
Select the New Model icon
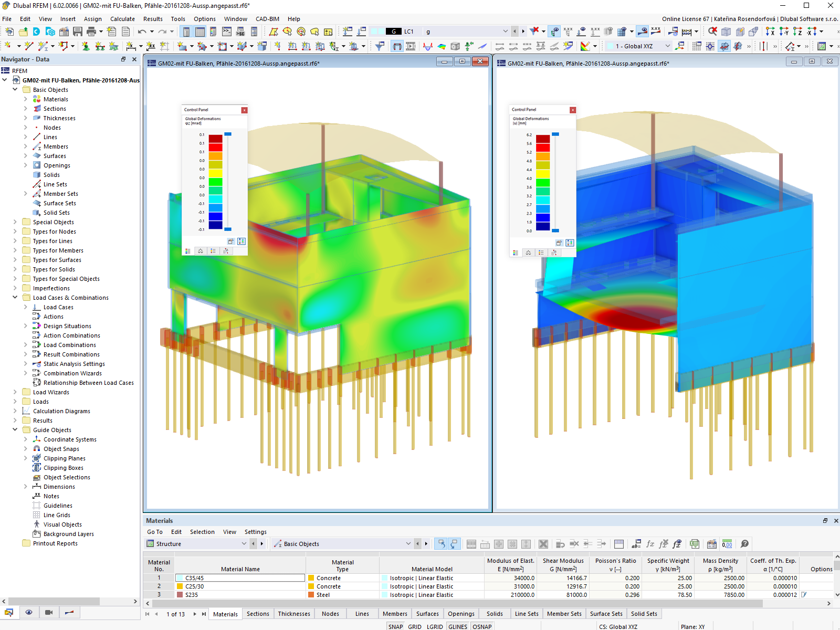(9, 31)
